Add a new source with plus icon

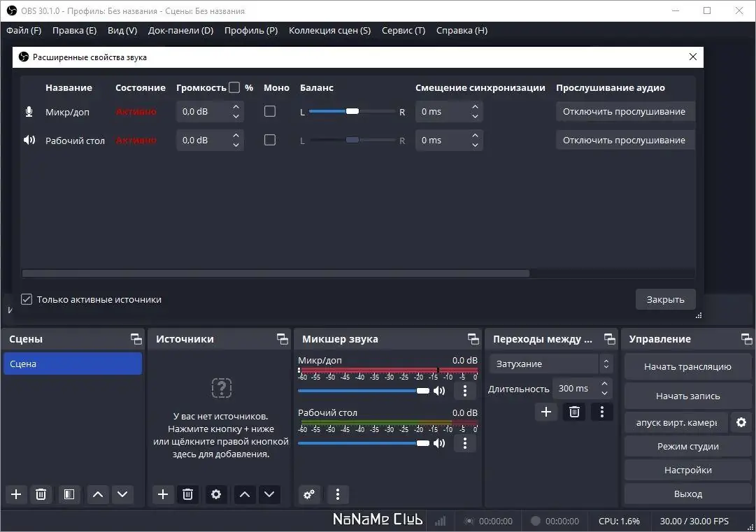[x=163, y=494]
